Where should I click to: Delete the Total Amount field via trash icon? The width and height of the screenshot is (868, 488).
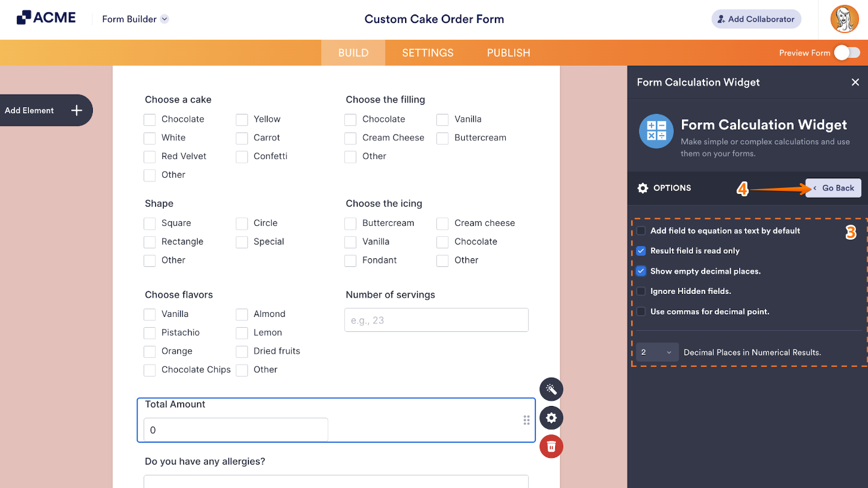(551, 446)
